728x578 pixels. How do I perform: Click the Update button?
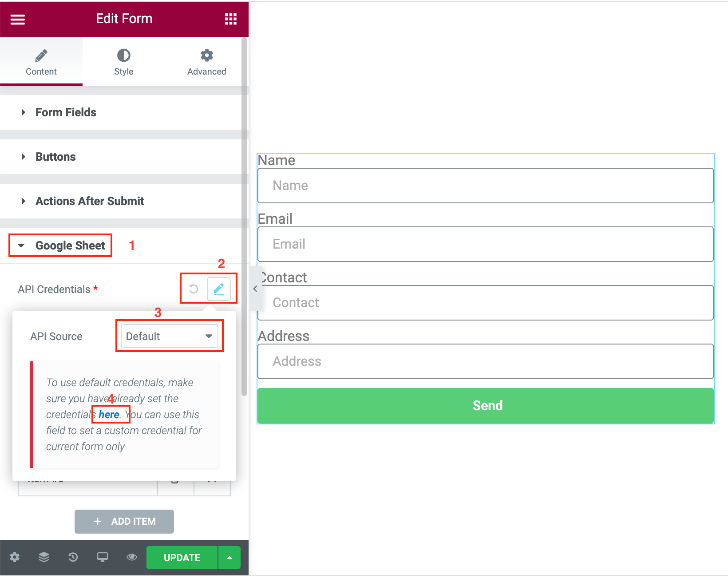pyautogui.click(x=182, y=558)
